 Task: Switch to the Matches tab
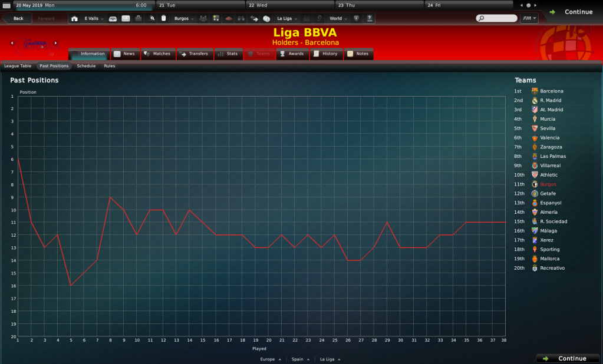pos(158,54)
